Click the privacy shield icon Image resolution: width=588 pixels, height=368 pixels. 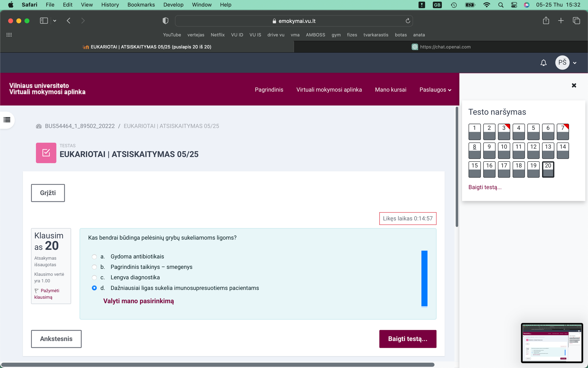[165, 21]
